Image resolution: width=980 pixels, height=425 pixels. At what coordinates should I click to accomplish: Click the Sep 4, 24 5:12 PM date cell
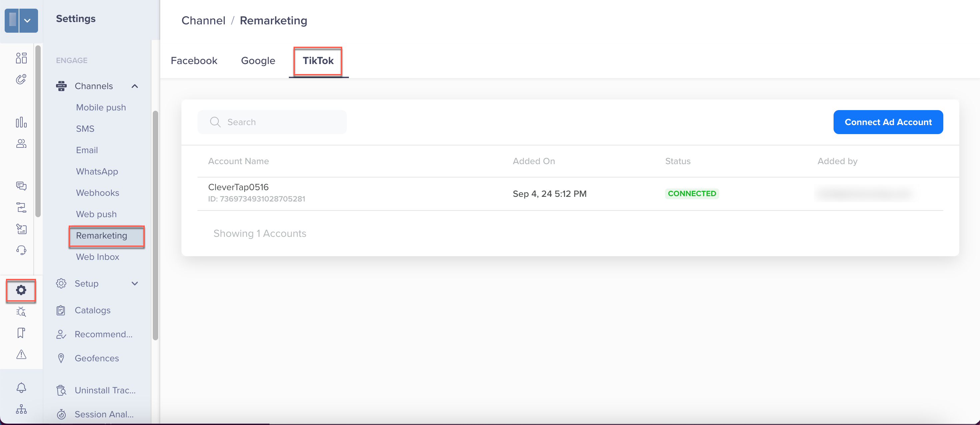coord(549,194)
